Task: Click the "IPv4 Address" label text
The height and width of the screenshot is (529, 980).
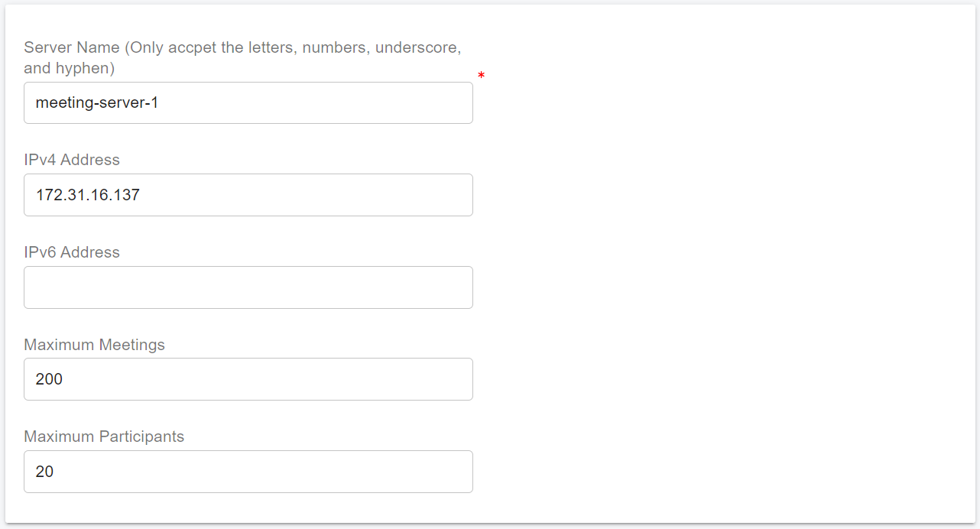Action: [72, 160]
